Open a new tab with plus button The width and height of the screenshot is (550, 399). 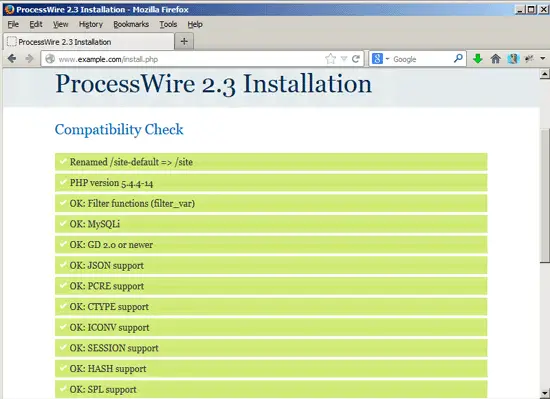point(184,41)
